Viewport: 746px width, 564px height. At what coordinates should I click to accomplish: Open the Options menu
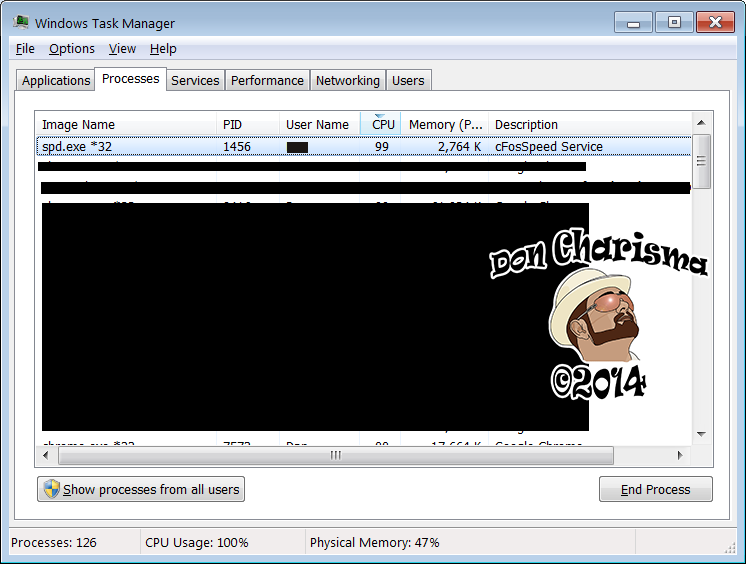click(x=72, y=48)
